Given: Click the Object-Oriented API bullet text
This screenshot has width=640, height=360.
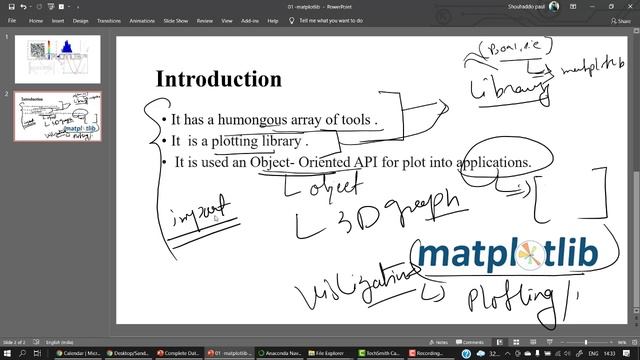Looking at the screenshot, I should (353, 162).
